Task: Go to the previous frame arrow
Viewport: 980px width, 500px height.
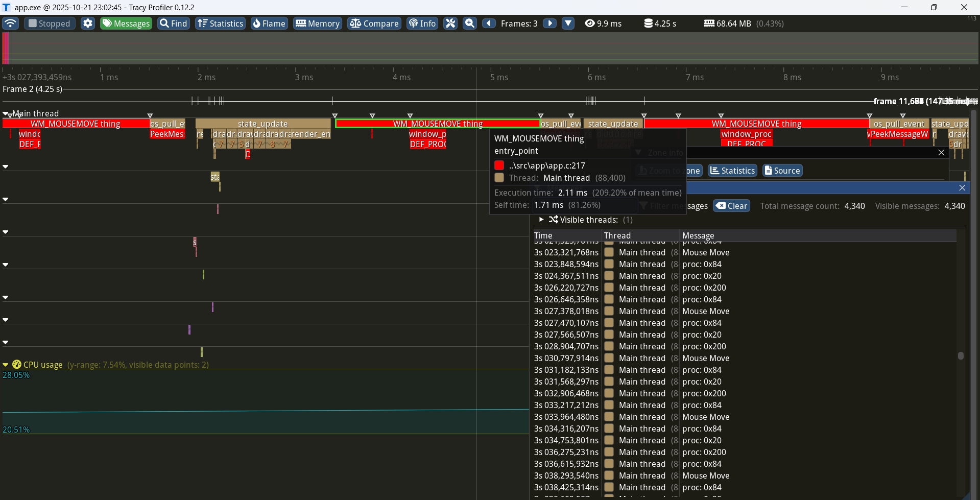Action: (x=489, y=23)
